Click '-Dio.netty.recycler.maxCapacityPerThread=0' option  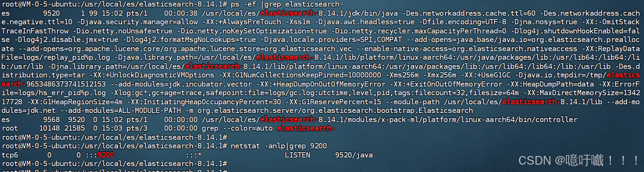pos(419,31)
